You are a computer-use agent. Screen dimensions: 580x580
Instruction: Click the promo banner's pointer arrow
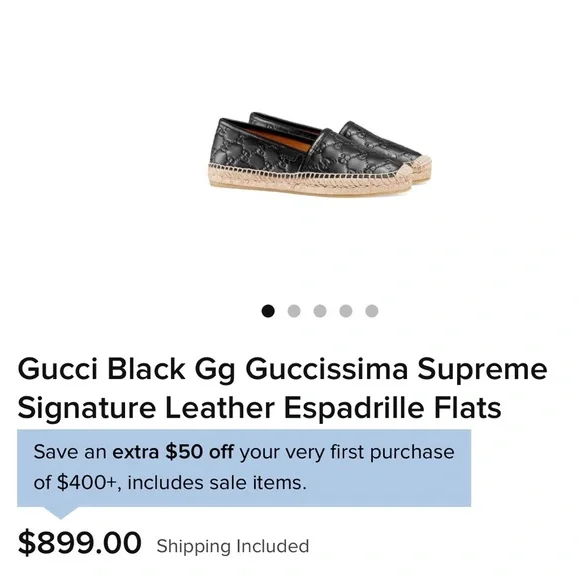(x=61, y=513)
